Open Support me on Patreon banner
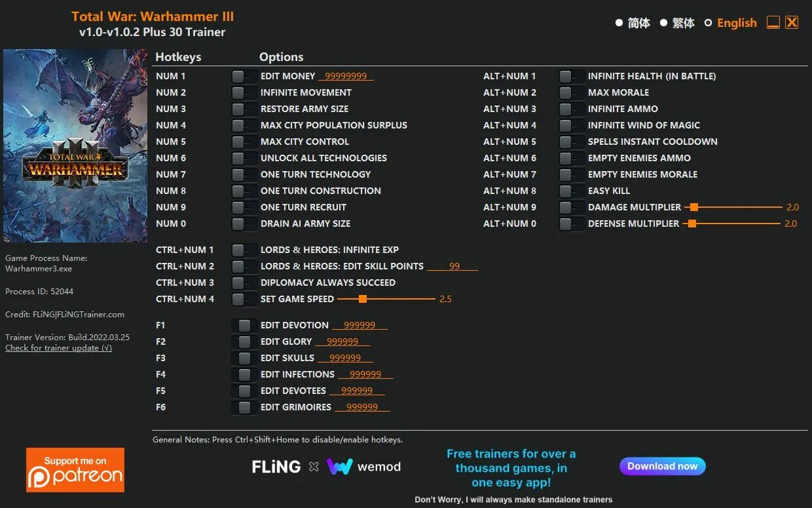Viewport: 812px width, 508px height. pyautogui.click(x=75, y=470)
